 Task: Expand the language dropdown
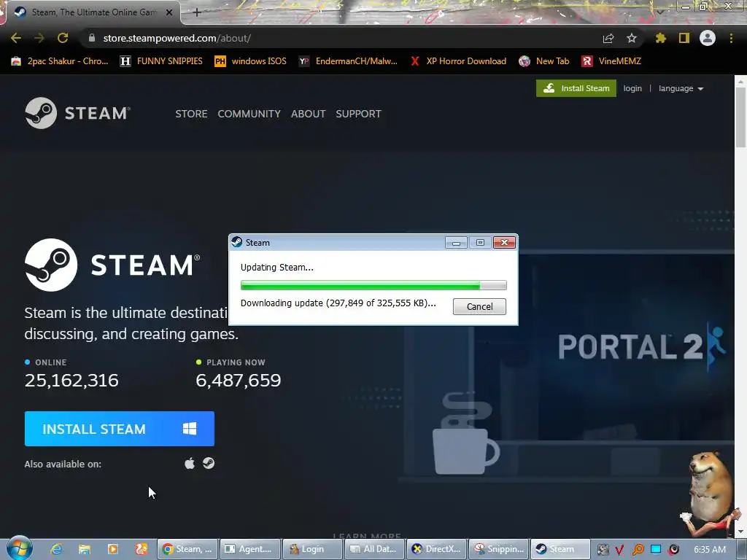point(681,88)
